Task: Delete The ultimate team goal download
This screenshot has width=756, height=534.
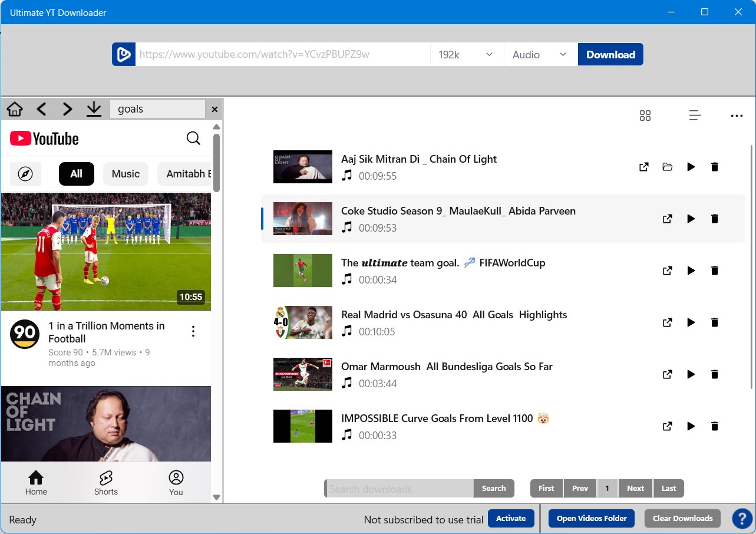Action: (x=715, y=271)
